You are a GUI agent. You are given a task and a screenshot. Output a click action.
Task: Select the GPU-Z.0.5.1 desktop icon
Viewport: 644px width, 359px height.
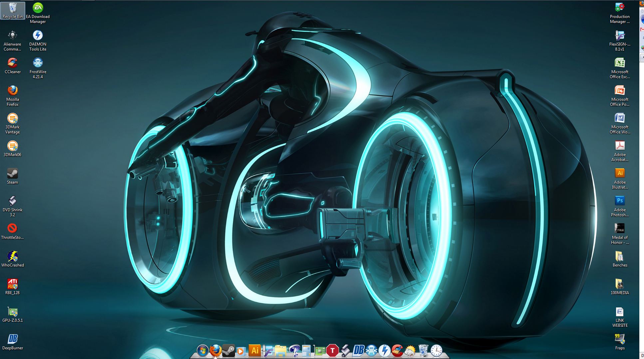(x=12, y=314)
